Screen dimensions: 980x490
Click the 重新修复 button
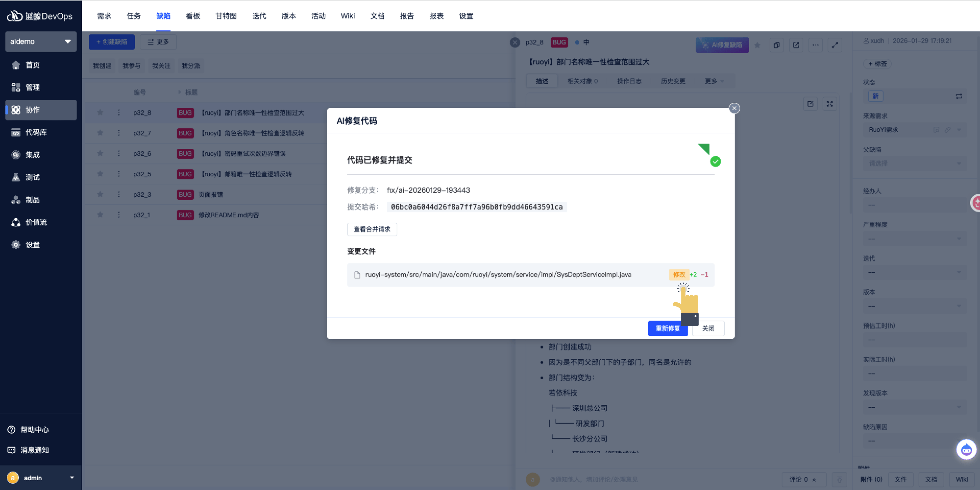click(x=667, y=328)
